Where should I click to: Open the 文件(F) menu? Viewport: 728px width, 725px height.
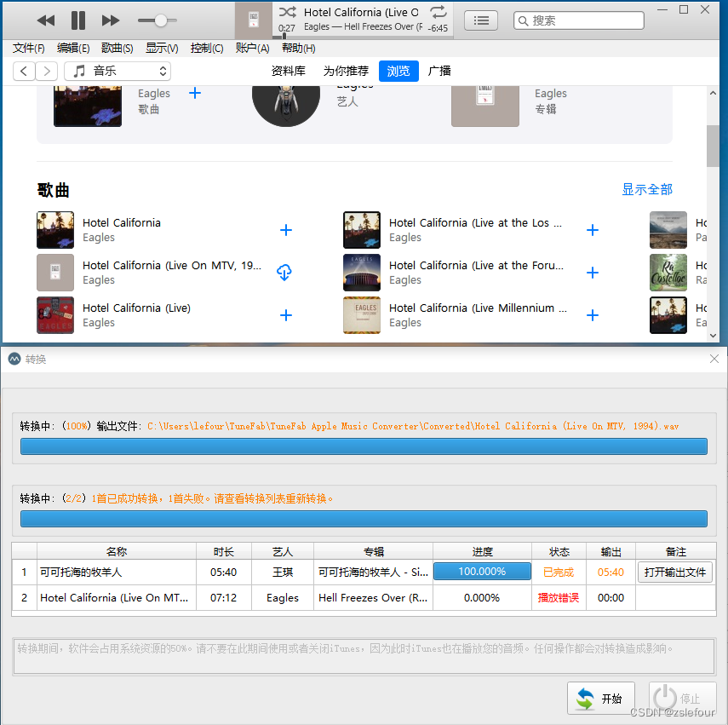coord(28,49)
